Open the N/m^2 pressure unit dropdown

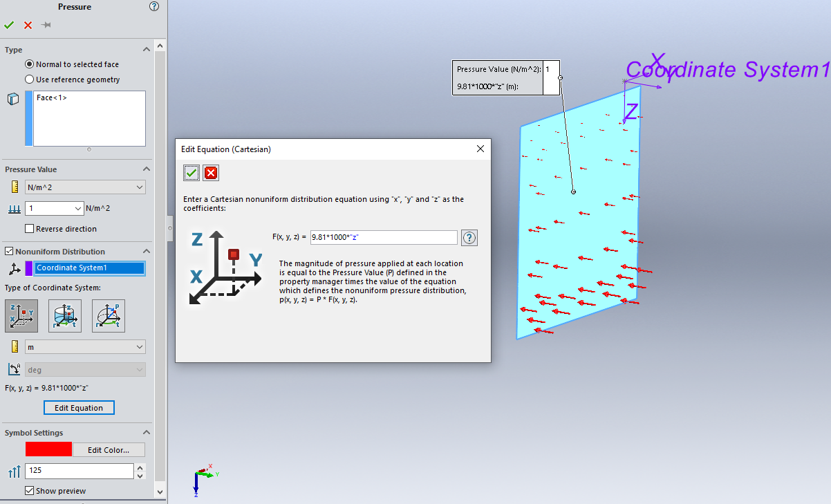(x=85, y=187)
